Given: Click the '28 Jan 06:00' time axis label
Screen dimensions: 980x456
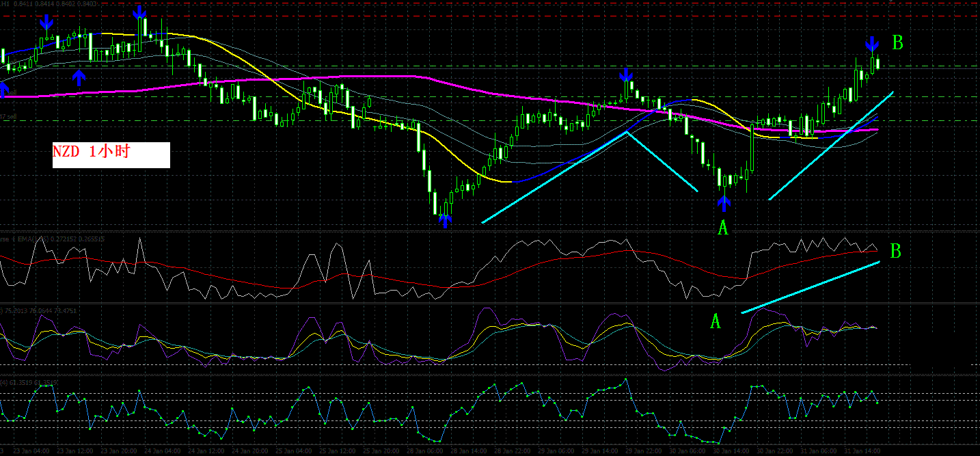Looking at the screenshot, I should pyautogui.click(x=425, y=451).
